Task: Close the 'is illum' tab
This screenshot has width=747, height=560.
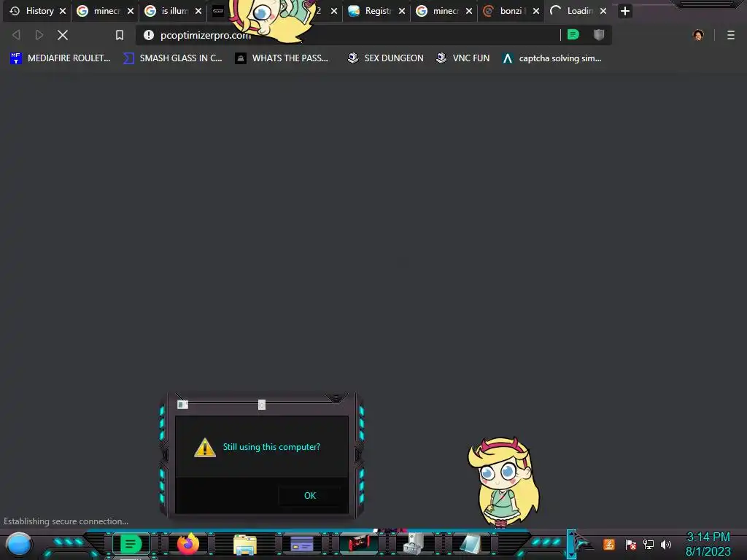Action: pos(198,11)
